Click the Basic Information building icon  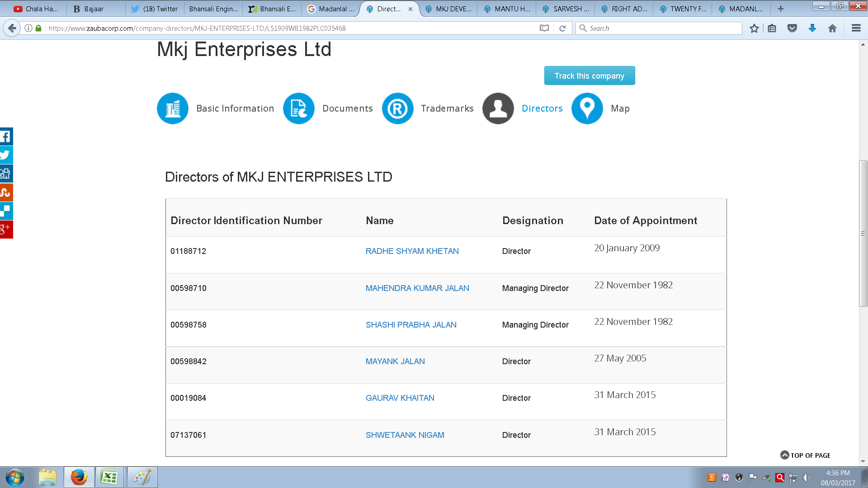click(172, 108)
